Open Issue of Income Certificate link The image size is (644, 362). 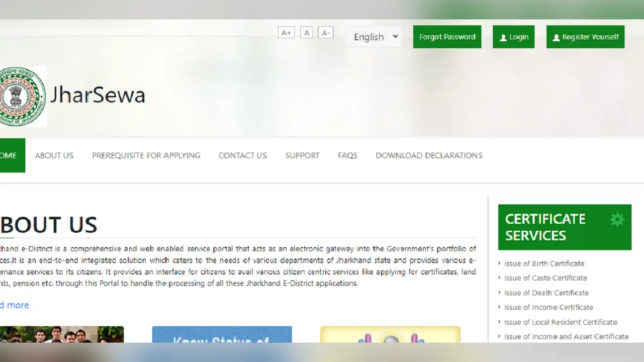pos(549,307)
